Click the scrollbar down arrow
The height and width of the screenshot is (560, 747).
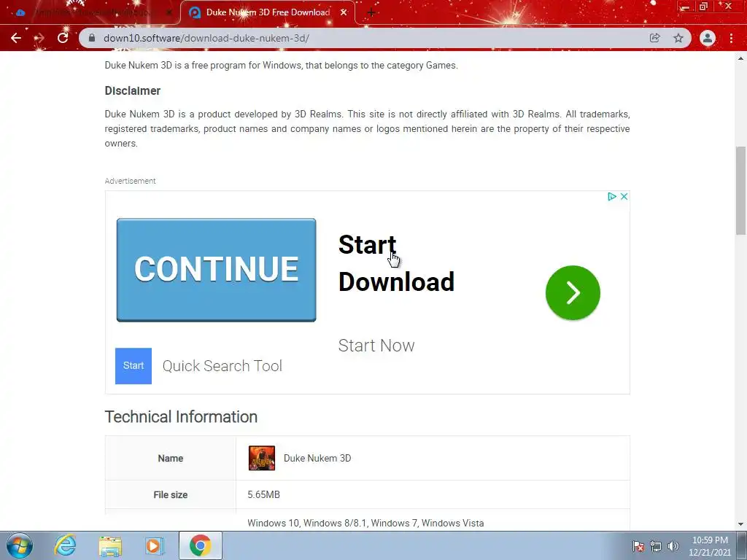point(740,524)
